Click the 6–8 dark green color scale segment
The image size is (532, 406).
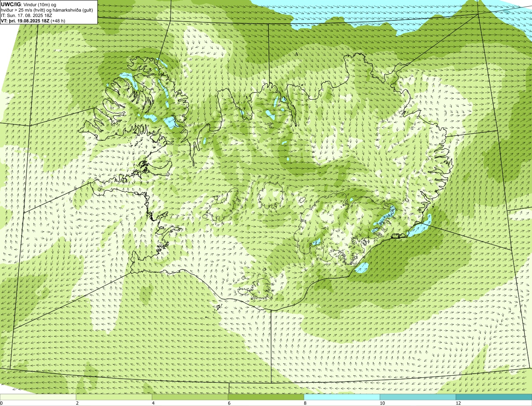point(266,397)
